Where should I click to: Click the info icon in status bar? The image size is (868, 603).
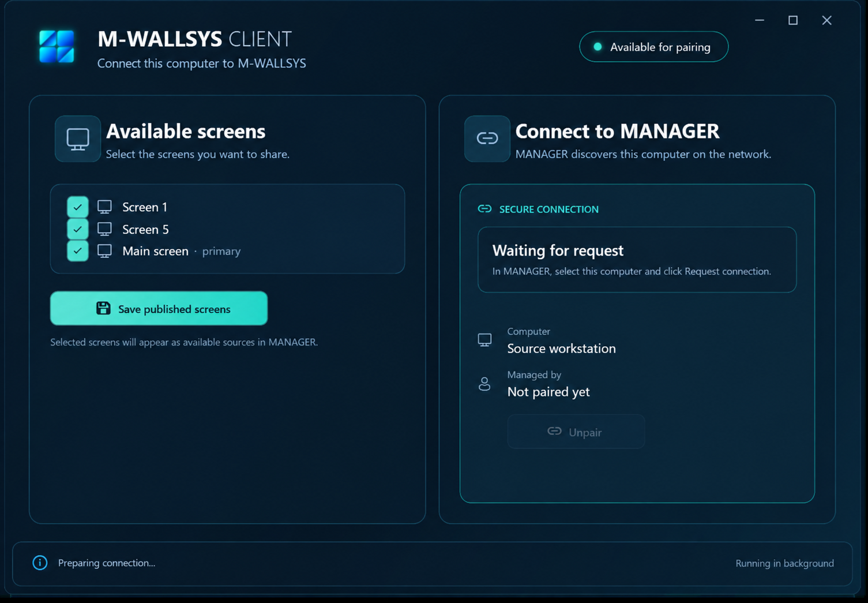(40, 563)
